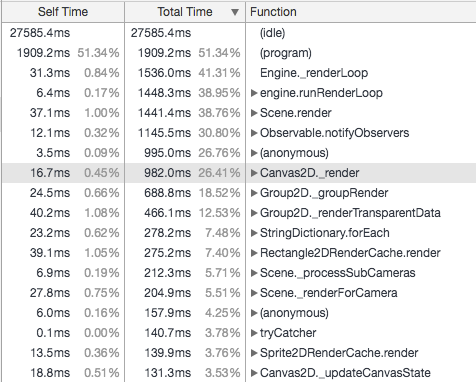Image resolution: width=476 pixels, height=382 pixels.
Task: Expand Rectangle2DRenderCache.render triangle
Action: click(x=254, y=253)
